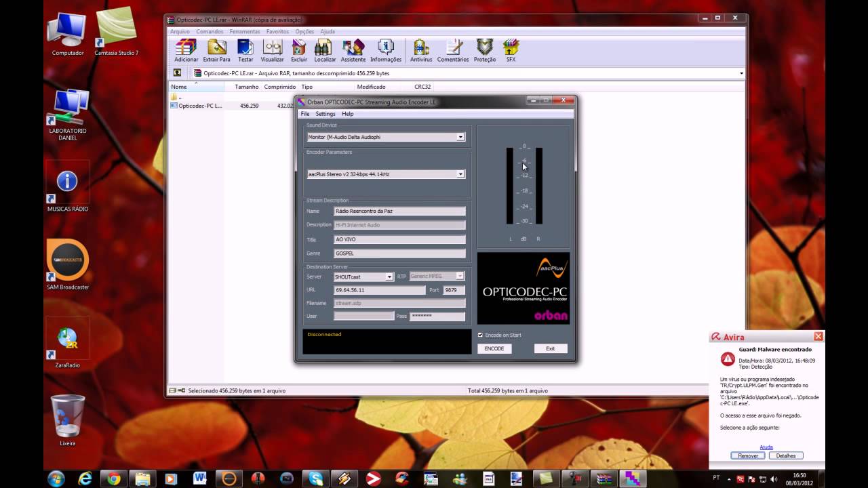The width and height of the screenshot is (868, 488).
Task: Open Computador desktop icon
Action: coord(68,34)
